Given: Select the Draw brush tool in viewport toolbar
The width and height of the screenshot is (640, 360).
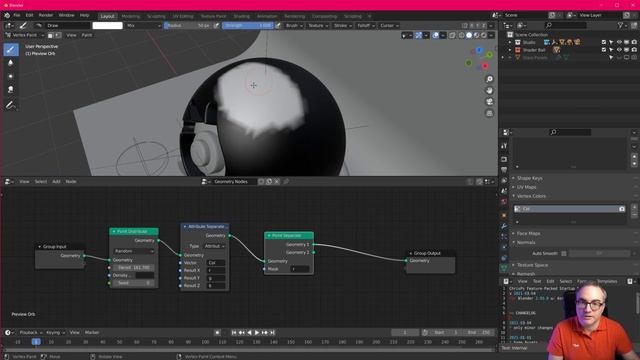Looking at the screenshot, I should tap(11, 50).
